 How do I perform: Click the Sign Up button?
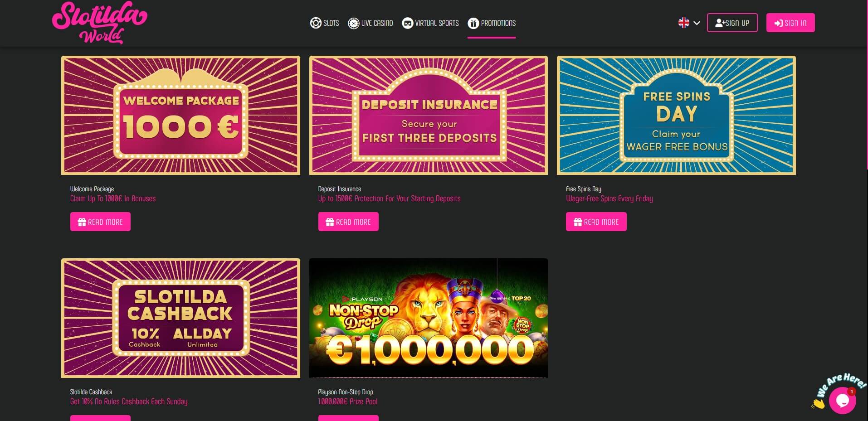[x=732, y=23]
